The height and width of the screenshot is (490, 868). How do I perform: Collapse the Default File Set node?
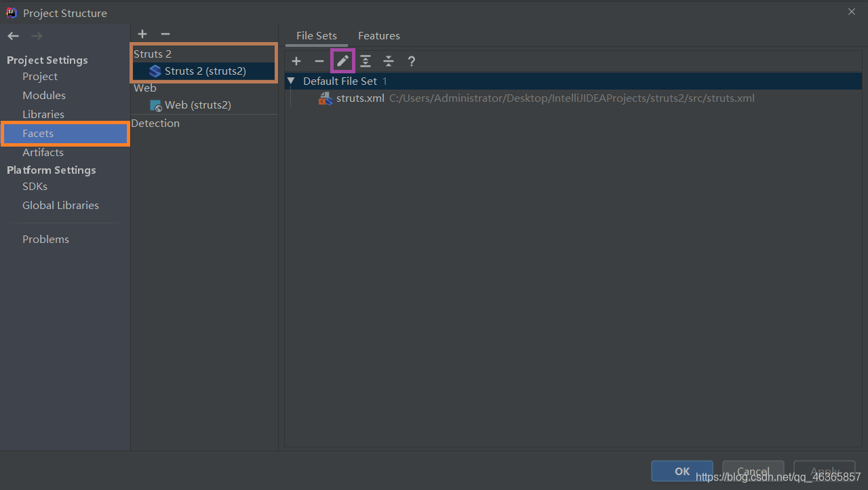tap(291, 81)
